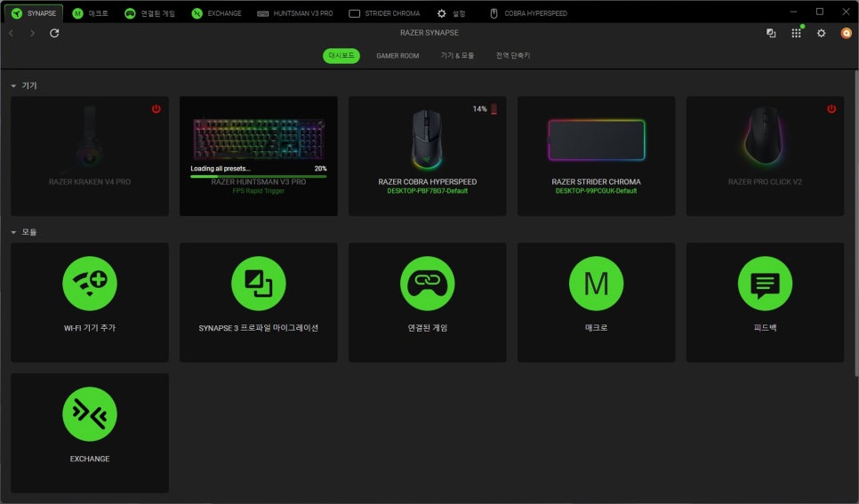Image resolution: width=859 pixels, height=504 pixels.
Task: Click the EXCHANGE module label
Action: pos(89,459)
